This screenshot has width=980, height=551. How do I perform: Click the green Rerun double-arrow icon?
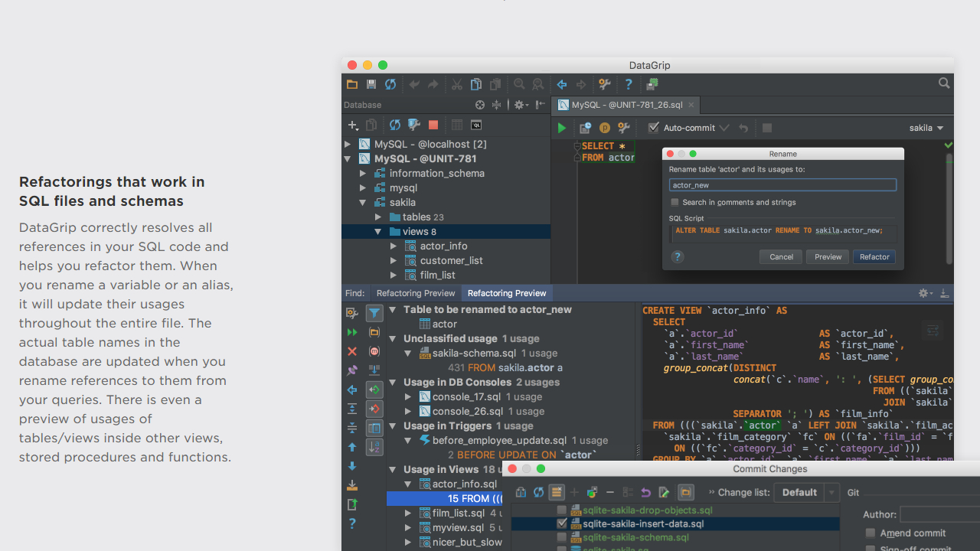[x=352, y=332]
